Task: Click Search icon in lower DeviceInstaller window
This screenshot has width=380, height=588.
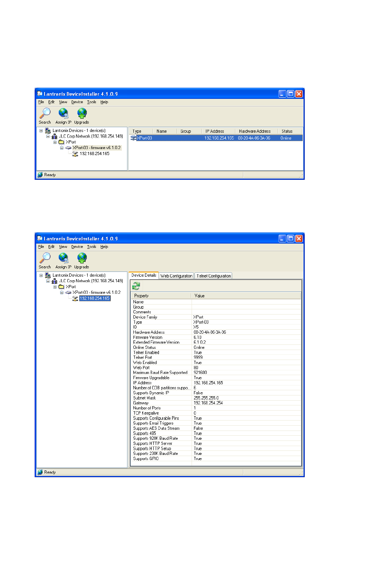Action: click(x=45, y=258)
